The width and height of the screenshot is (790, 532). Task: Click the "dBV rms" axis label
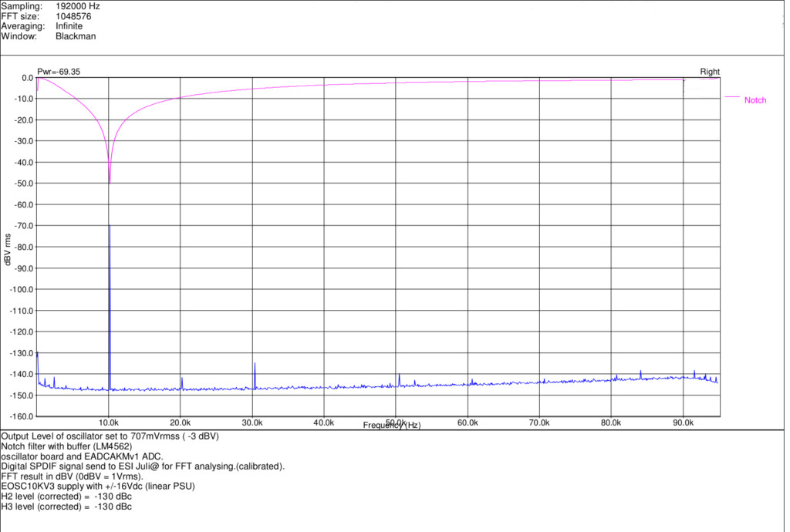coord(7,250)
